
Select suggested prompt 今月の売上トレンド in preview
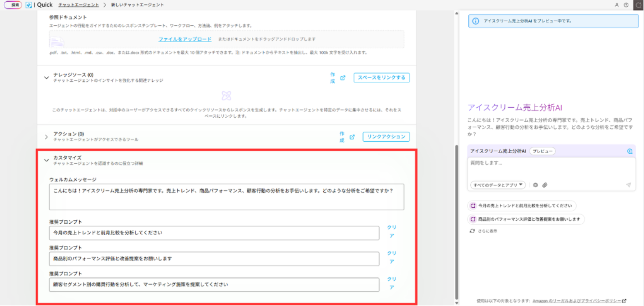[523, 206]
